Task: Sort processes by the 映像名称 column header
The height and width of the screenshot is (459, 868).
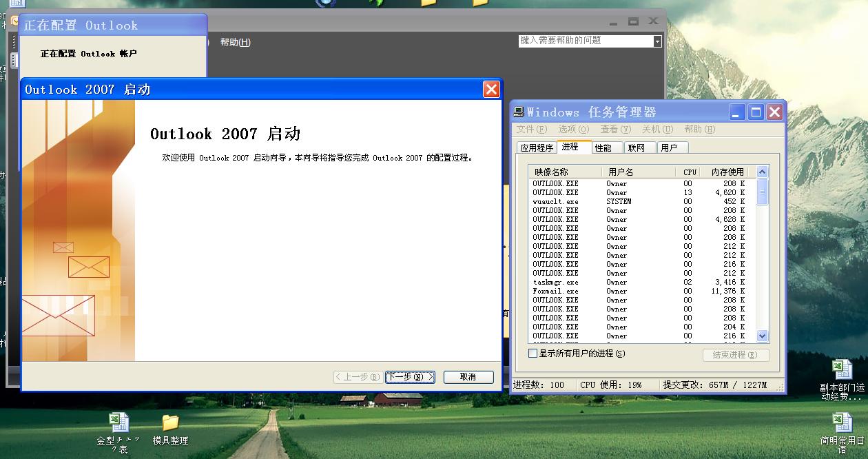Action: tap(565, 172)
